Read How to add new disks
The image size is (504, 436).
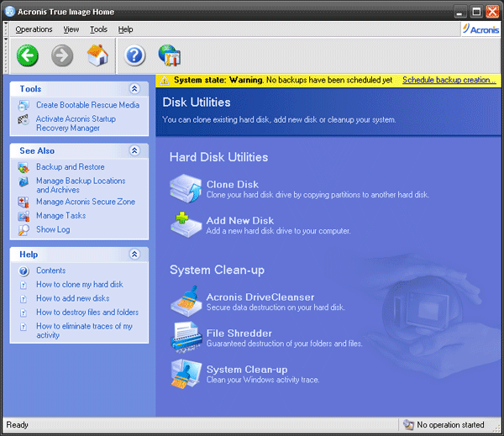(x=72, y=298)
